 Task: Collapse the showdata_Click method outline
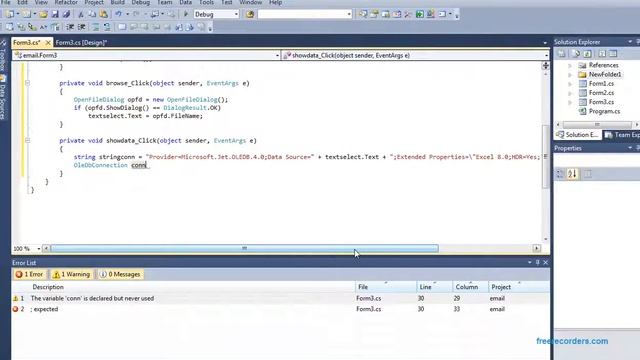pyautogui.click(x=27, y=140)
